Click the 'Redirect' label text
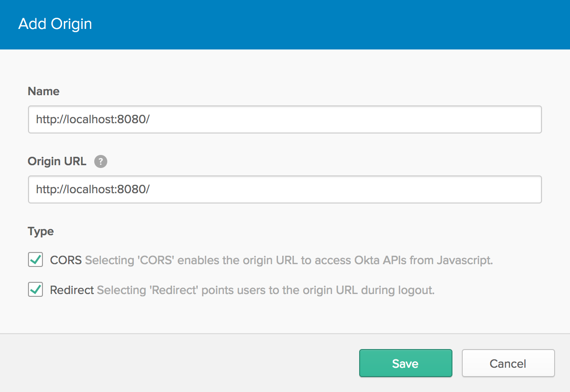The image size is (570, 392). click(x=72, y=290)
